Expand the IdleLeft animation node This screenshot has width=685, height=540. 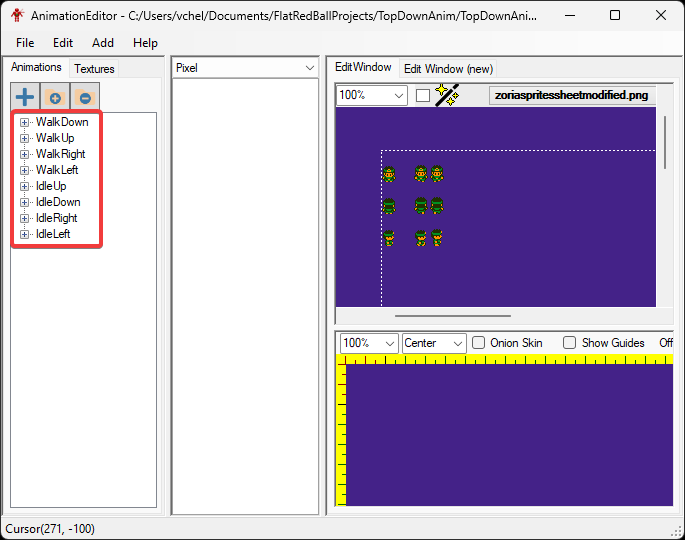click(25, 234)
